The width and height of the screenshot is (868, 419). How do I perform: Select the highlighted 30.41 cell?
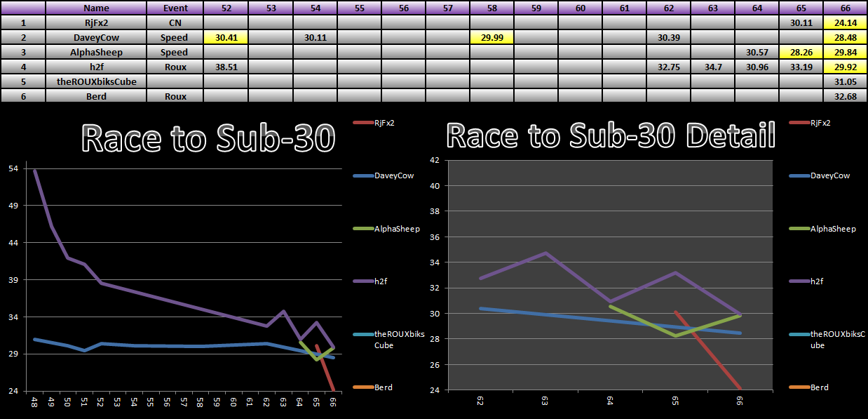tap(225, 37)
